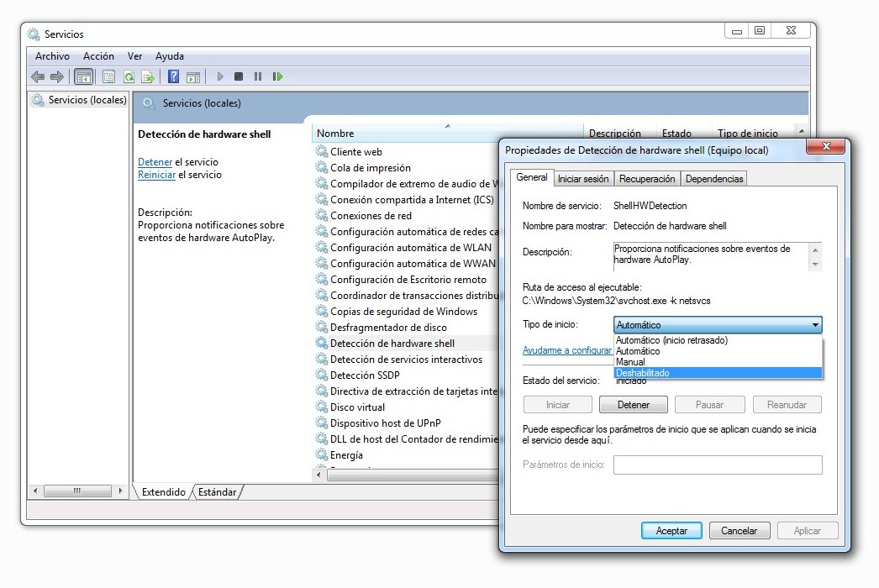Click the service list up scroll arrow
Viewport: 879px width, 588px height.
point(802,131)
